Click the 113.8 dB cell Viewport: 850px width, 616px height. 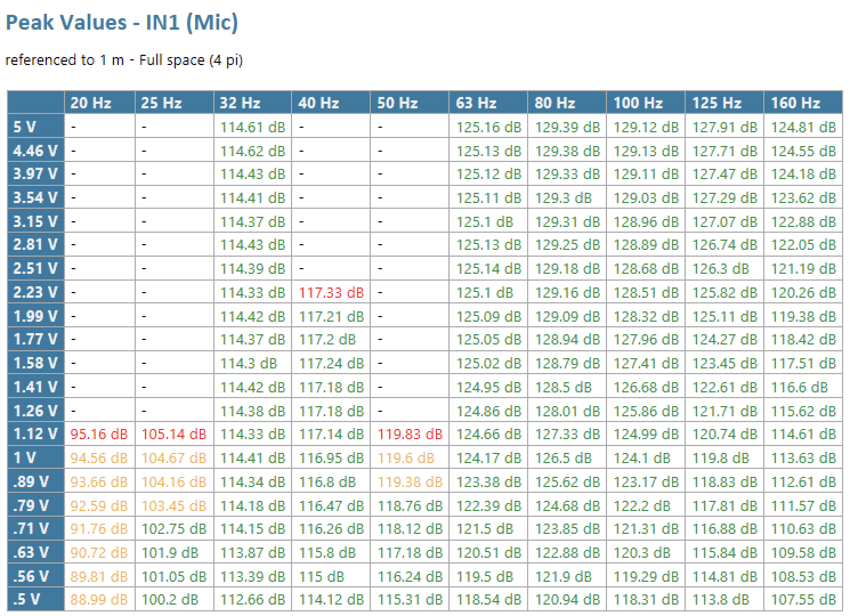click(x=724, y=600)
